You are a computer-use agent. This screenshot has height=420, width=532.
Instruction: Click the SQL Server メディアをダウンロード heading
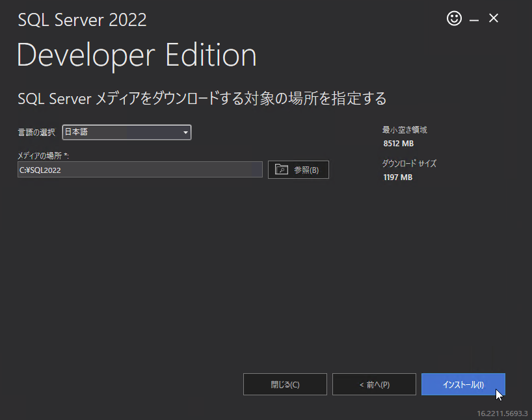click(202, 99)
